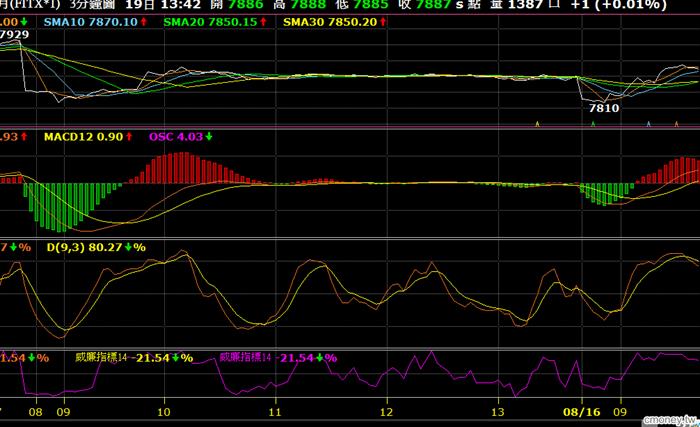Click the +1 (+0.01%) change value
The width and height of the screenshot is (700, 427).
pyautogui.click(x=619, y=5)
